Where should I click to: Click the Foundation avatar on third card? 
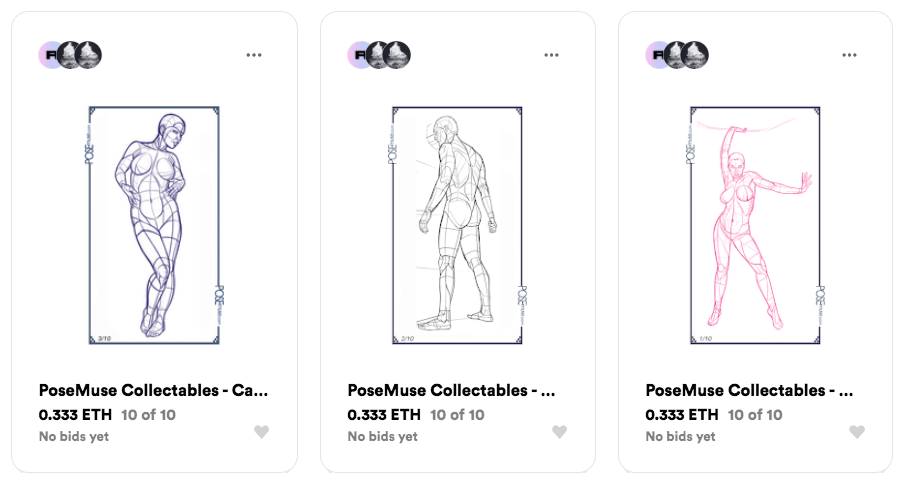[656, 55]
